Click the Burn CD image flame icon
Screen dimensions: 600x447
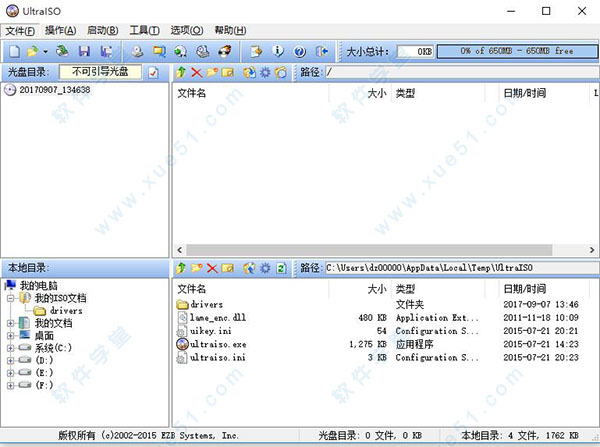click(x=225, y=51)
